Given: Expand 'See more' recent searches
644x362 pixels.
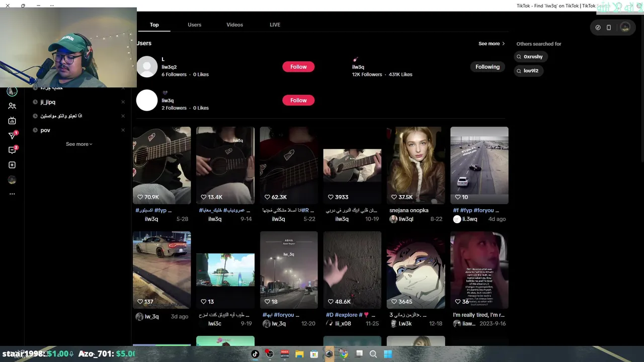Looking at the screenshot, I should tap(79, 144).
